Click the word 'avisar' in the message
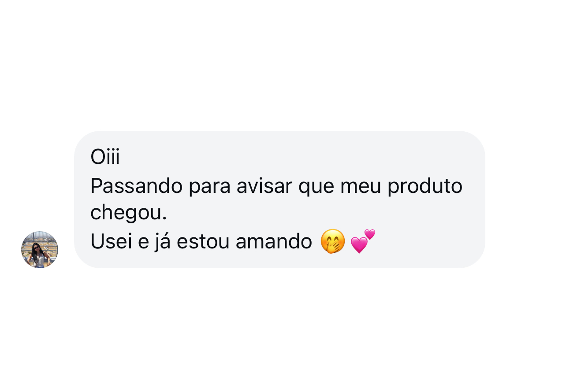566x392 pixels. tap(264, 186)
